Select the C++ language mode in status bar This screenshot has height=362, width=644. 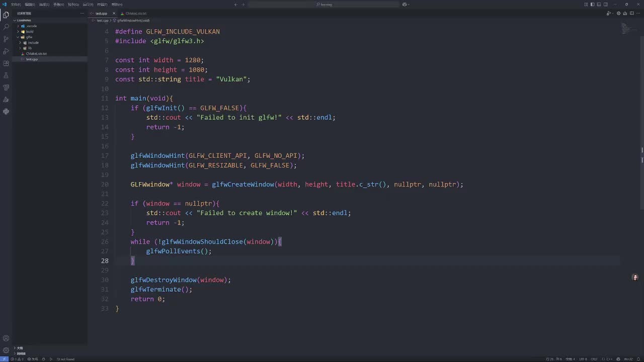(x=608, y=359)
